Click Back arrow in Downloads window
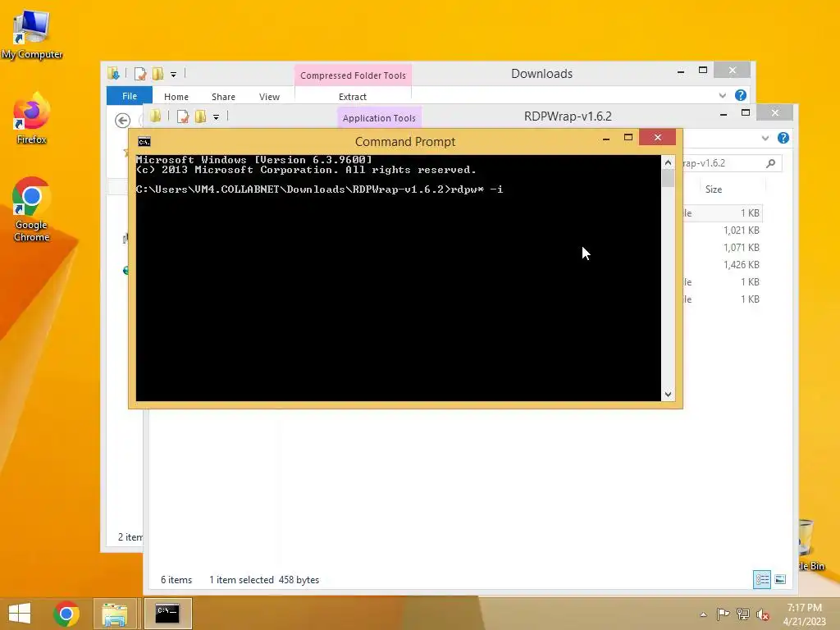 pos(123,120)
